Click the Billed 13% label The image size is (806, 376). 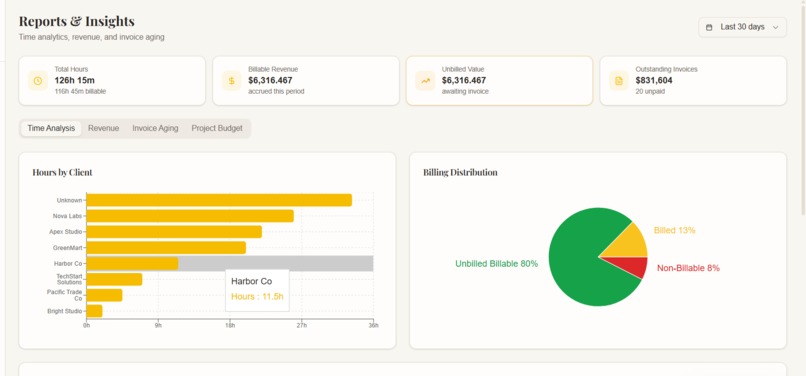click(x=674, y=230)
